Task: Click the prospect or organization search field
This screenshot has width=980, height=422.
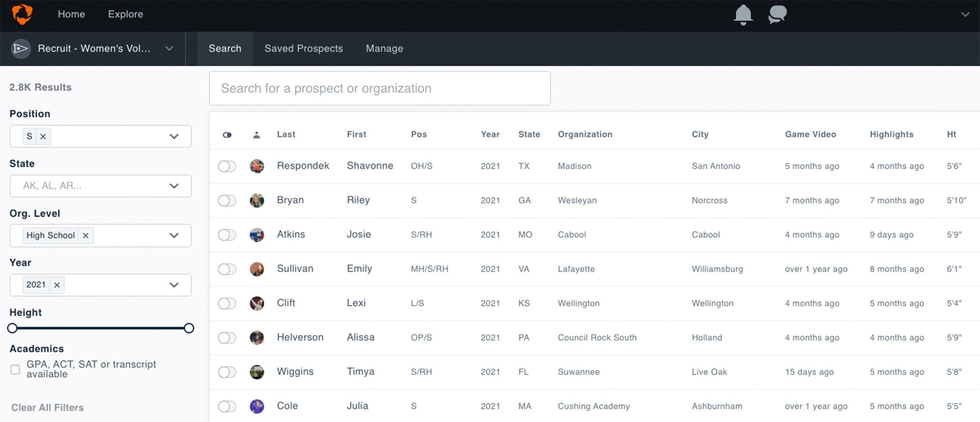Action: [379, 89]
